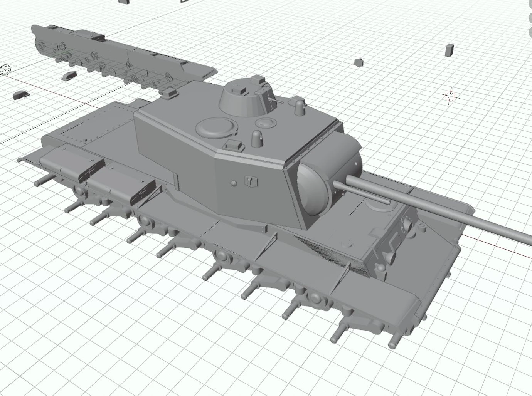Select the lowest loose wedge at left edge
This screenshot has width=532, height=396.
[x=21, y=95]
